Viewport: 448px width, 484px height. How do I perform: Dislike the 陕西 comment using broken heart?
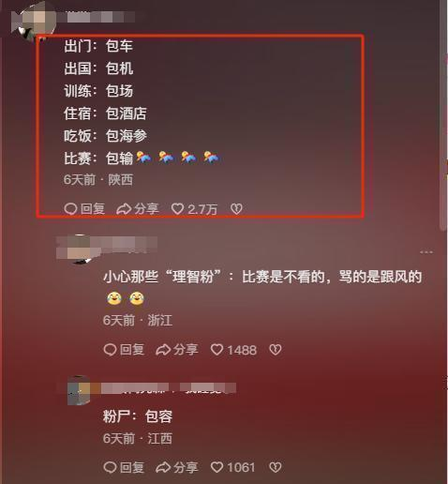point(236,209)
